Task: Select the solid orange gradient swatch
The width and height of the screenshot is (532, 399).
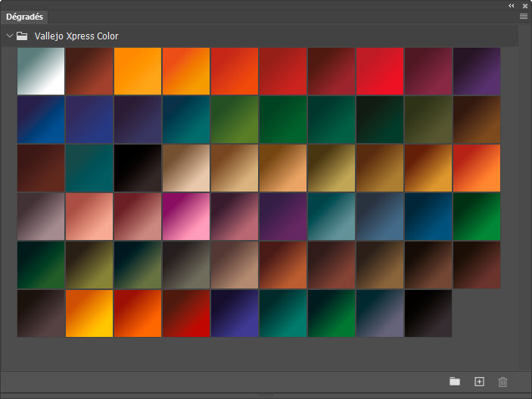Action: (138, 71)
